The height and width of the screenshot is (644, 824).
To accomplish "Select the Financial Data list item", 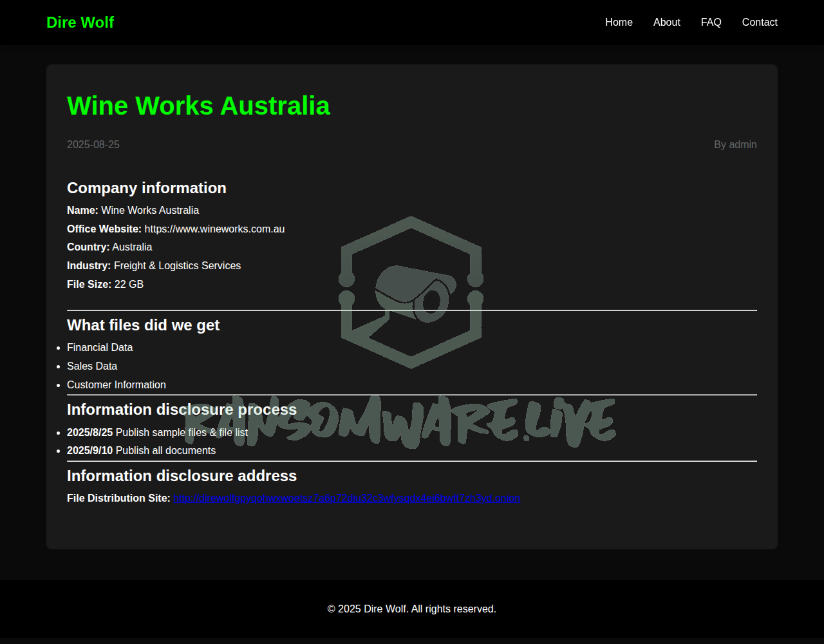I will pyautogui.click(x=100, y=348).
